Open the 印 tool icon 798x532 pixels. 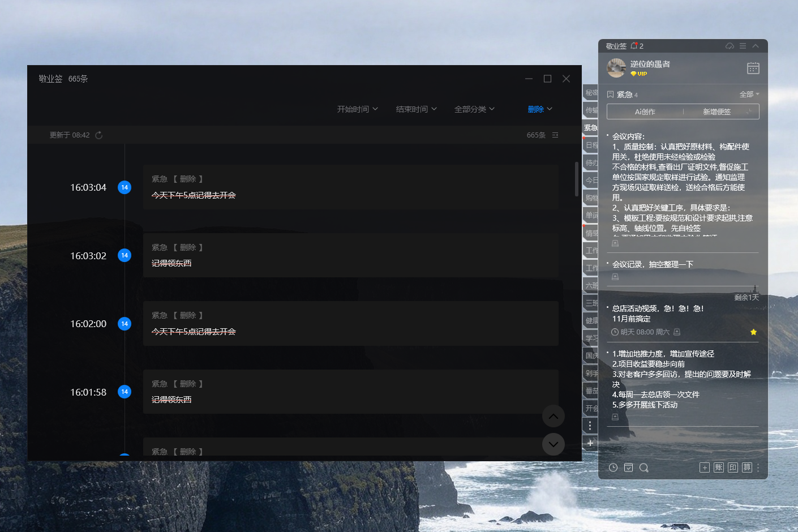point(733,467)
